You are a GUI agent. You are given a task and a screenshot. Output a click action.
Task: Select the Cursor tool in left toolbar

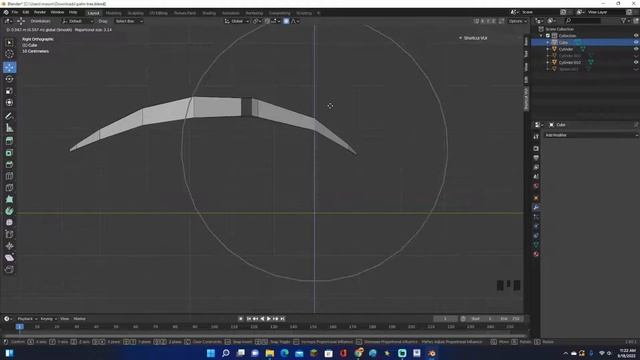pos(9,54)
